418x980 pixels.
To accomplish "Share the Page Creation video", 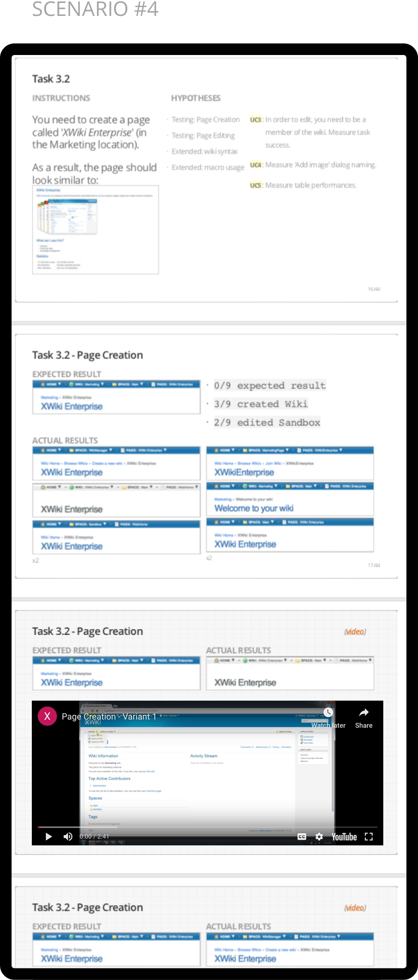I will pos(364,718).
